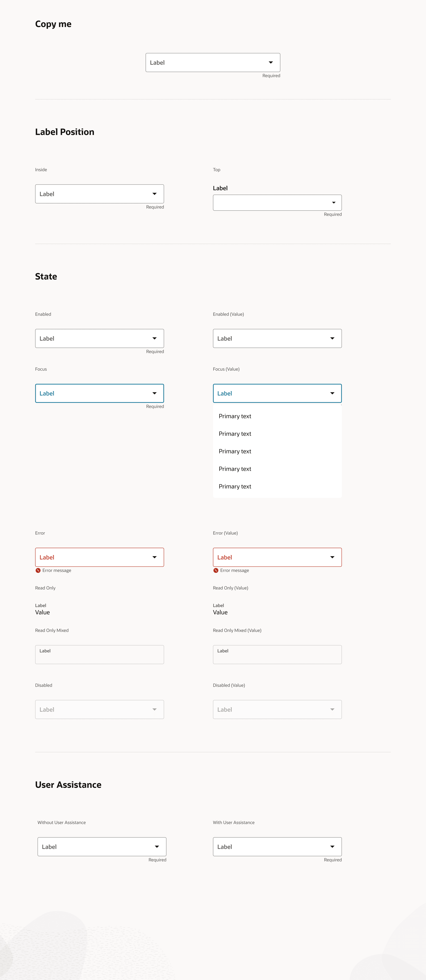
Task: Expand the Error state Label dropdown
Action: [x=99, y=557]
